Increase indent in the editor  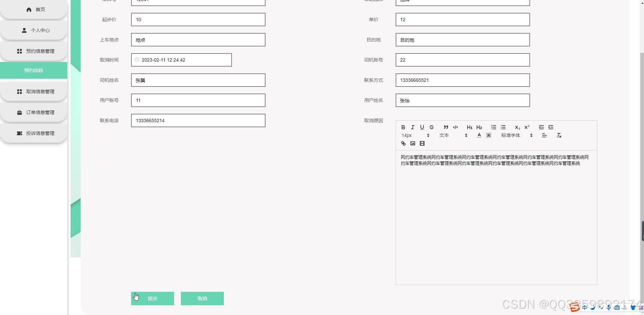coord(551,127)
